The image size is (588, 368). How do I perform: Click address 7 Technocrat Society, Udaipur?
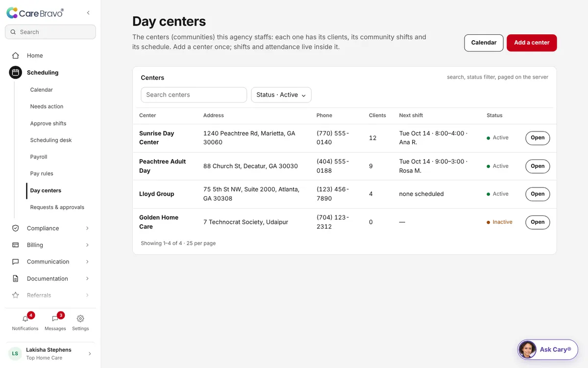[245, 222]
